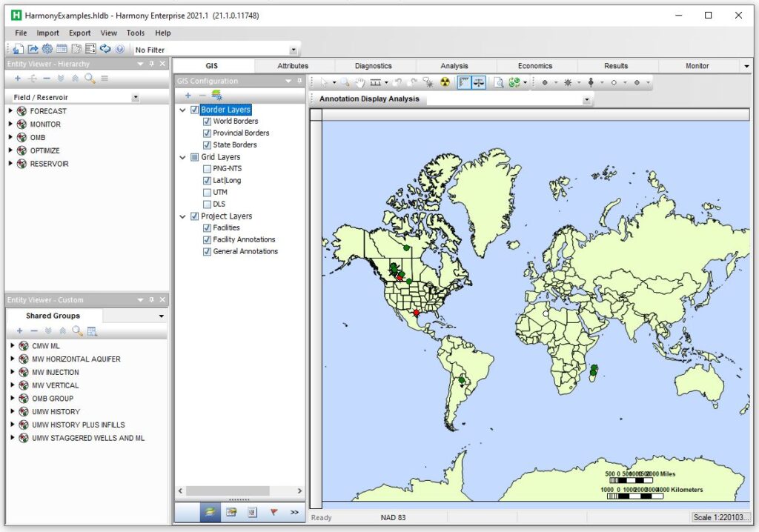
Task: Collapse the Grid Layers group
Action: 182,157
